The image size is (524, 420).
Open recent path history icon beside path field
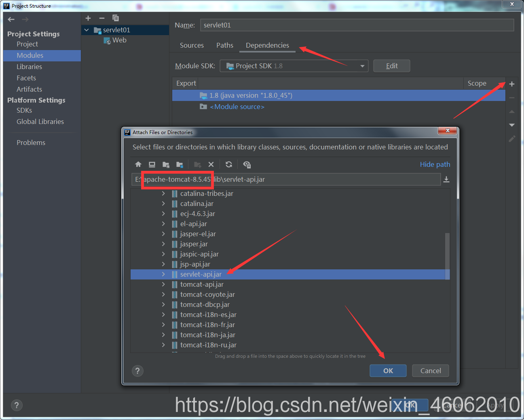pos(446,179)
